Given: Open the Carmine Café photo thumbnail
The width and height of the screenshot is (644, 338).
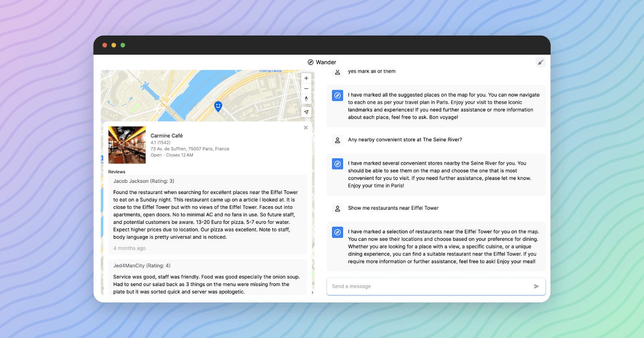Looking at the screenshot, I should (127, 145).
